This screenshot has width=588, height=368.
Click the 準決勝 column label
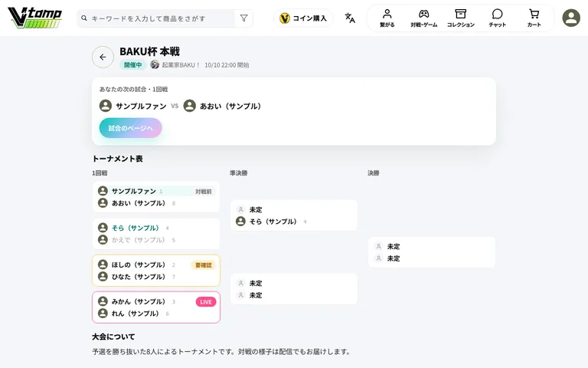[239, 173]
